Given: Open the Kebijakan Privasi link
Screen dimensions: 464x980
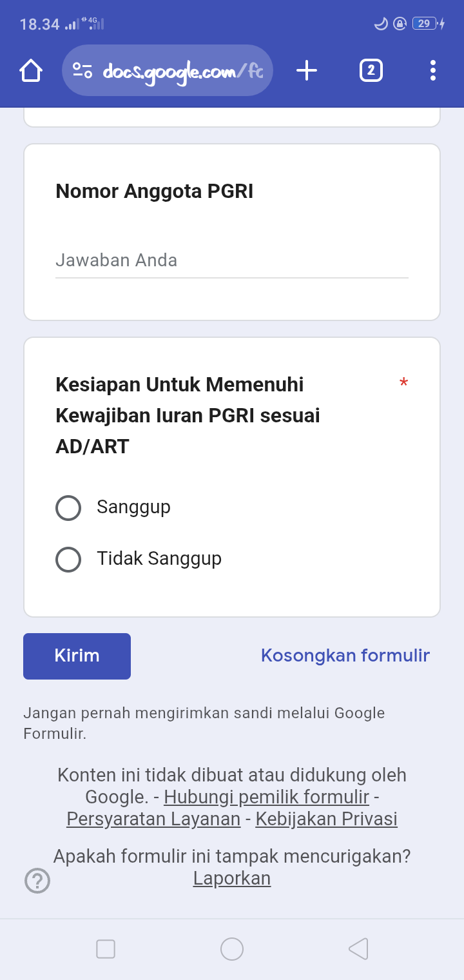Looking at the screenshot, I should [x=326, y=819].
